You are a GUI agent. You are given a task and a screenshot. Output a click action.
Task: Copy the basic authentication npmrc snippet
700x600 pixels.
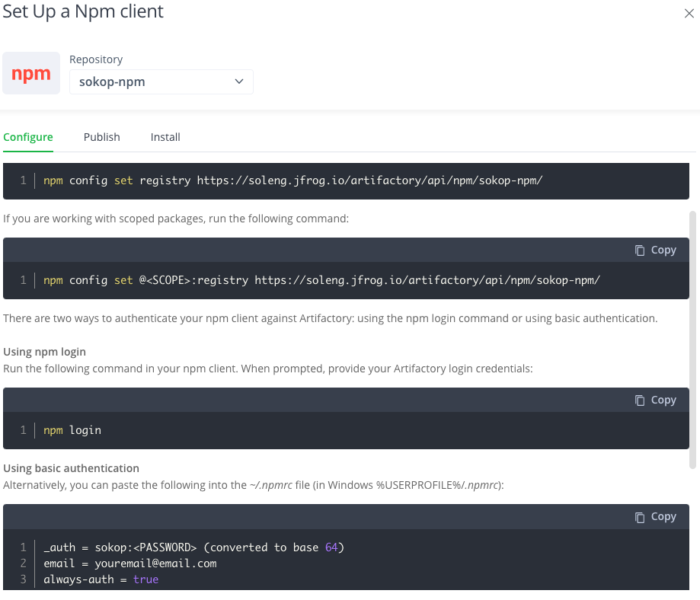click(655, 516)
